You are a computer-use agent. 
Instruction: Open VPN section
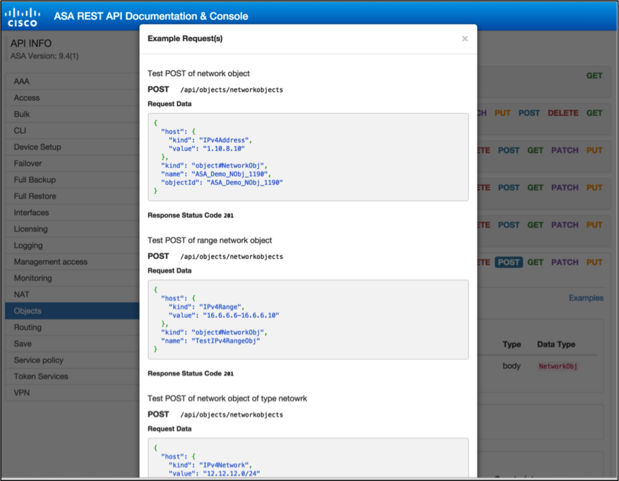[72, 393]
